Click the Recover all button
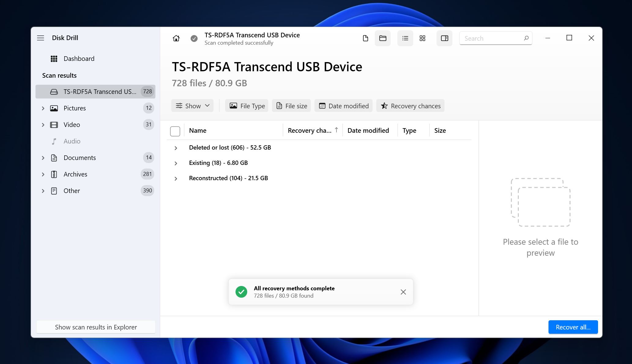The width and height of the screenshot is (632, 364). pyautogui.click(x=573, y=327)
